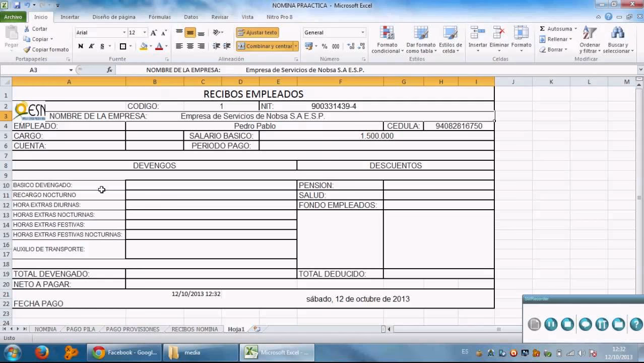Open the SMRecorder settings tools icon
644x363 pixels.
point(602,324)
